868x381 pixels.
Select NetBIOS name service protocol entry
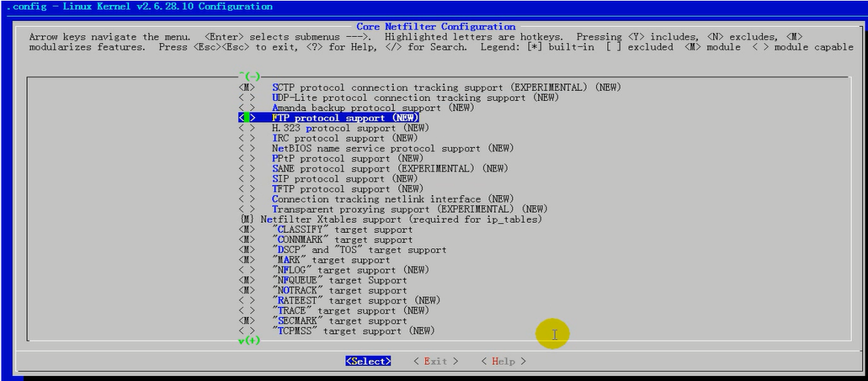[x=392, y=149]
